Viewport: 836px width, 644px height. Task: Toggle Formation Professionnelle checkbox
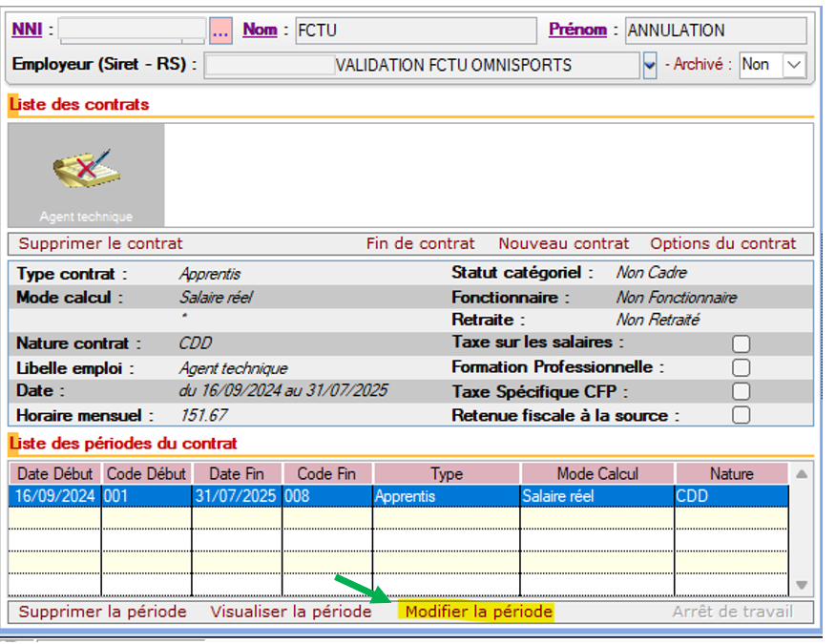pyautogui.click(x=741, y=367)
